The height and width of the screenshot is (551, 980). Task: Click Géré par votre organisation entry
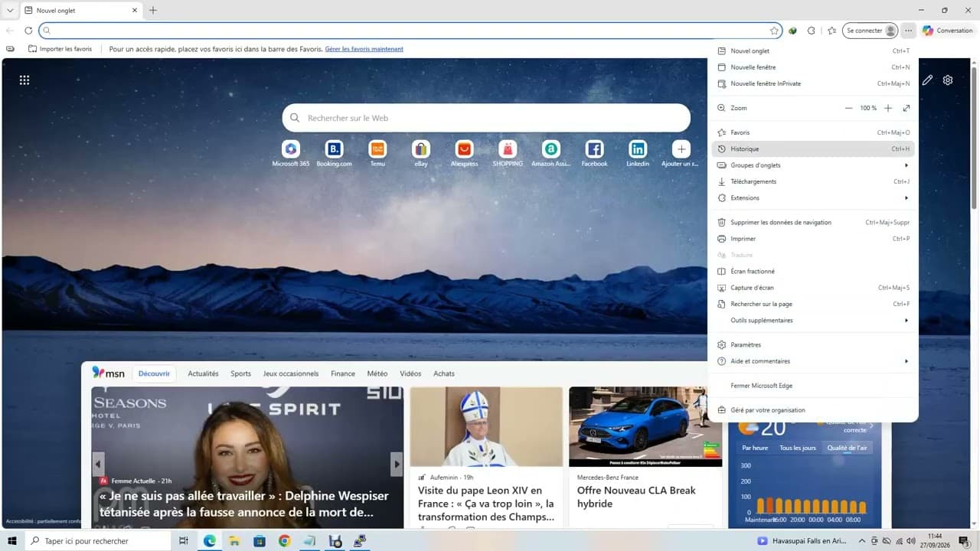point(813,410)
